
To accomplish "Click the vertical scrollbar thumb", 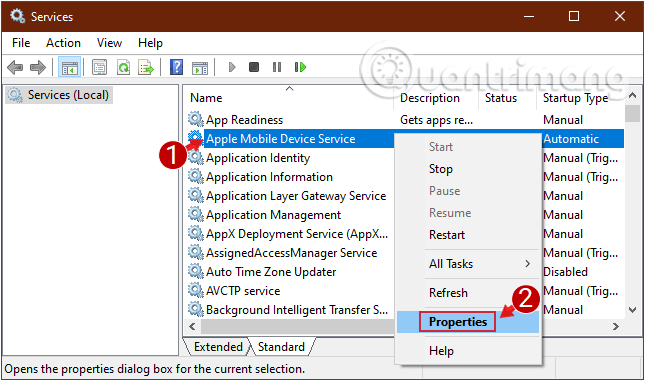I will (633, 114).
